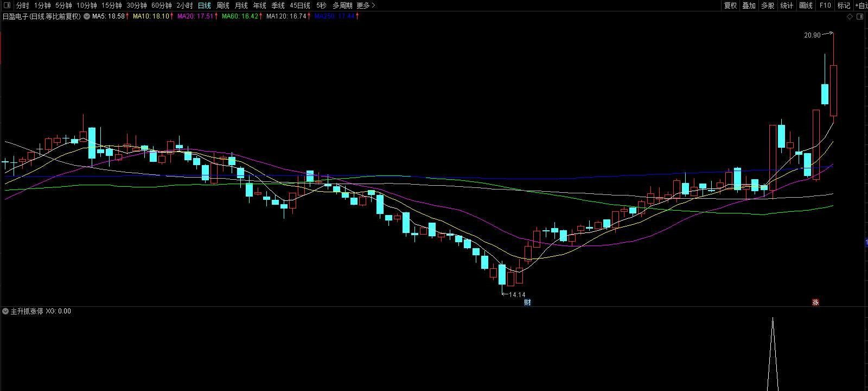Click the diamond icon at chart top-right
This screenshot has height=391, width=868.
pos(850,16)
